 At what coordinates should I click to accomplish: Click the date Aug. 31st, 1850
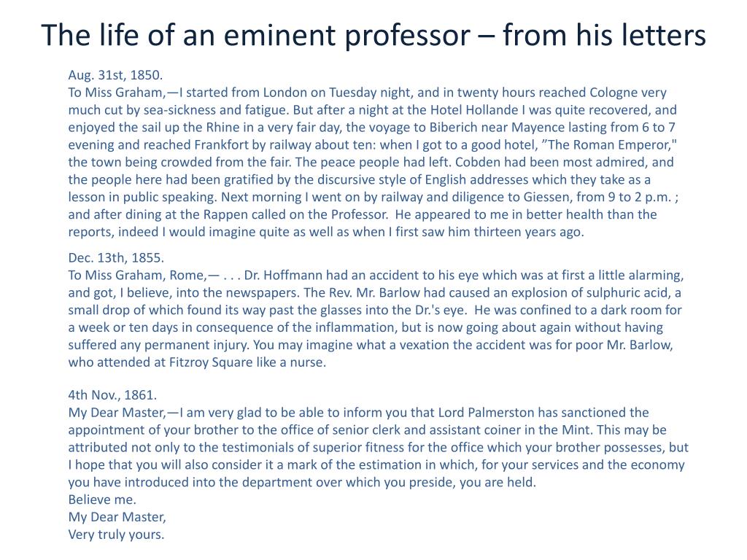(x=115, y=75)
